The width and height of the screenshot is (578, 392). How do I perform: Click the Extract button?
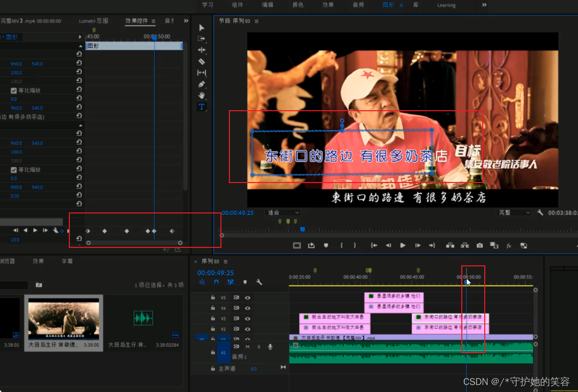[x=465, y=245]
